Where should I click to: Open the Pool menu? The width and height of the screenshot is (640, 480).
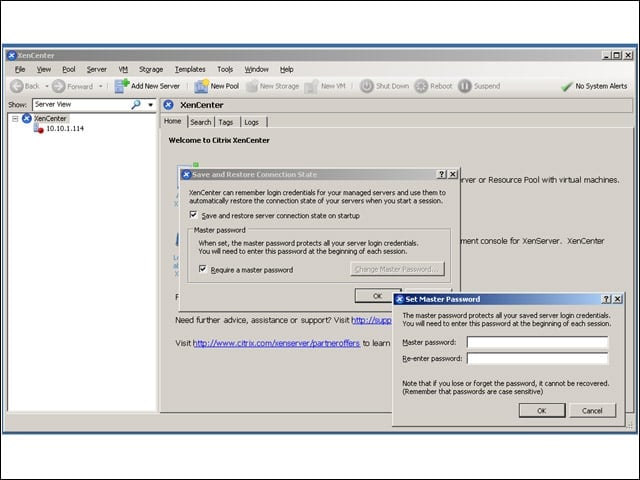click(69, 69)
